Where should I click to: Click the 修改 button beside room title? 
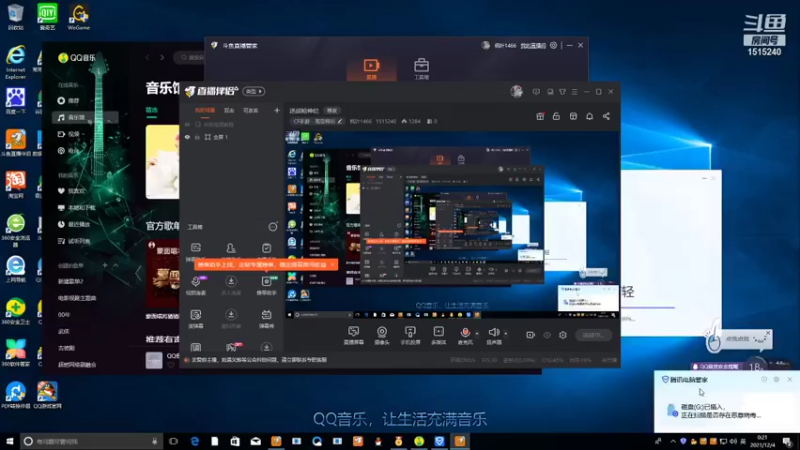point(332,110)
